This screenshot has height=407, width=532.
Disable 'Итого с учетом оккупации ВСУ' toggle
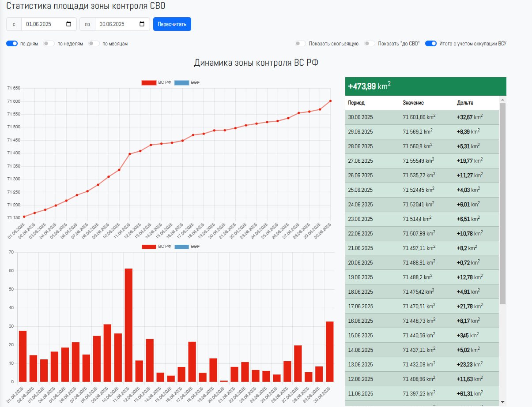(x=431, y=44)
